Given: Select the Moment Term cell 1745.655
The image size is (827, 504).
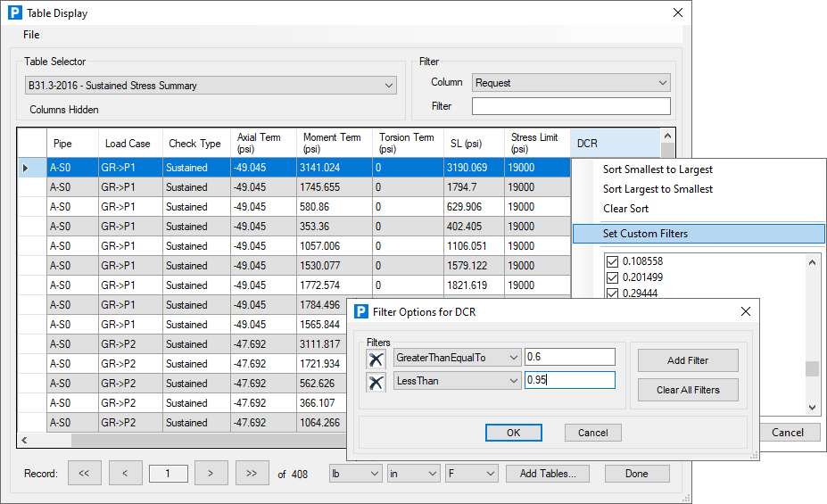Looking at the screenshot, I should 335,187.
